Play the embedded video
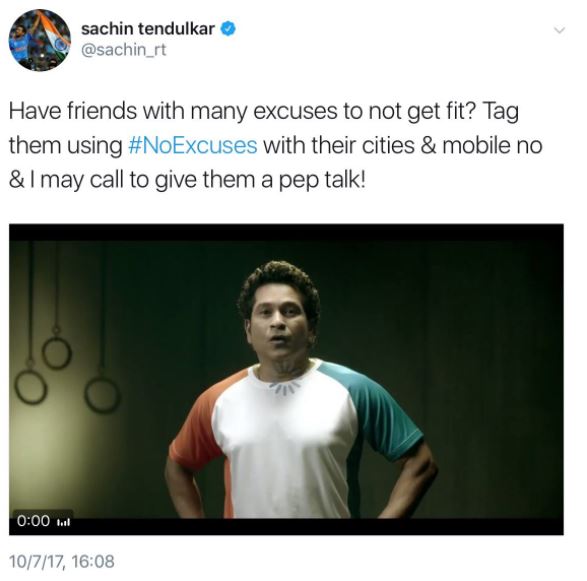The height and width of the screenshot is (581, 587). tap(286, 379)
